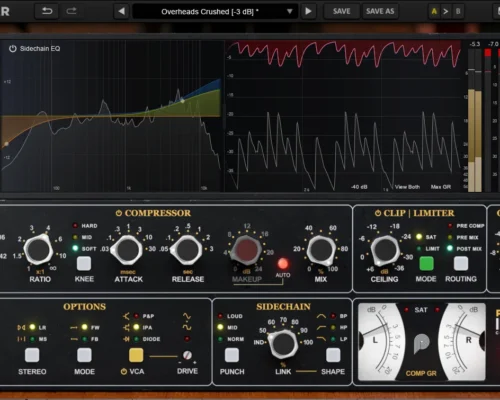Click the FW feed-forward arrow icon
The height and width of the screenshot is (400, 500).
coord(74,328)
